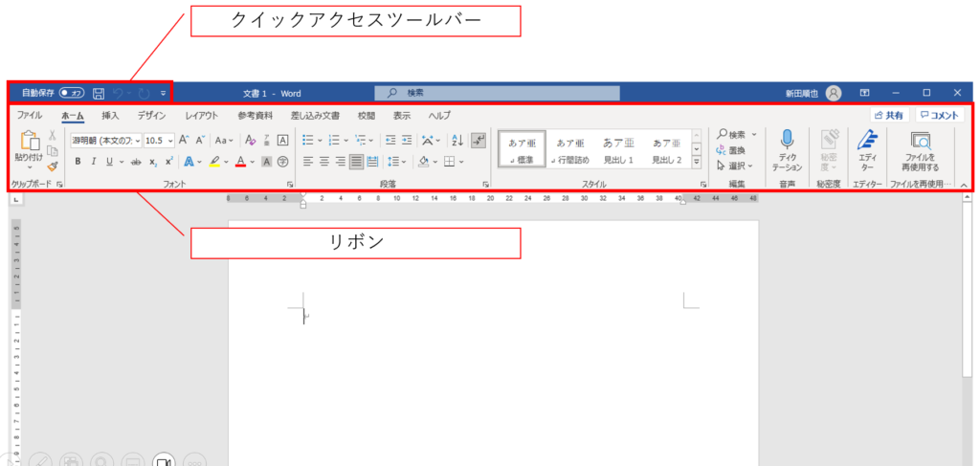Click the search box in the title bar
The width and height of the screenshot is (980, 466).
(x=498, y=93)
